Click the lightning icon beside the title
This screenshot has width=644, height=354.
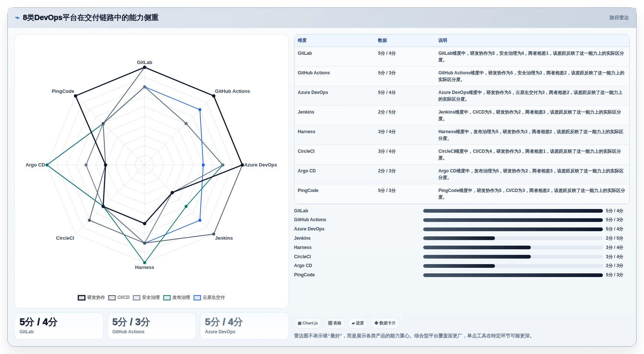coord(17,18)
